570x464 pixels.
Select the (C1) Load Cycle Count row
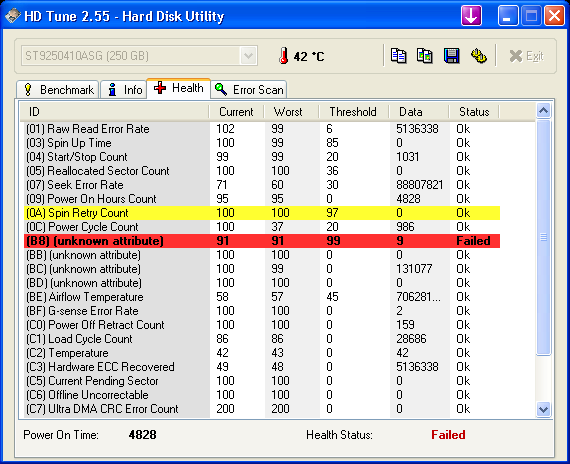pyautogui.click(x=262, y=339)
